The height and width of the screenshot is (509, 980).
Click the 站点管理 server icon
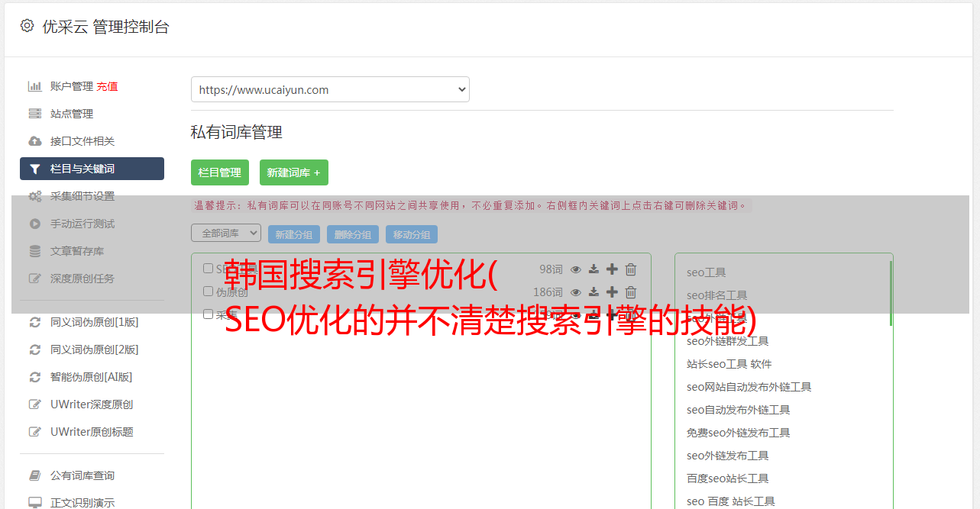pyautogui.click(x=35, y=114)
